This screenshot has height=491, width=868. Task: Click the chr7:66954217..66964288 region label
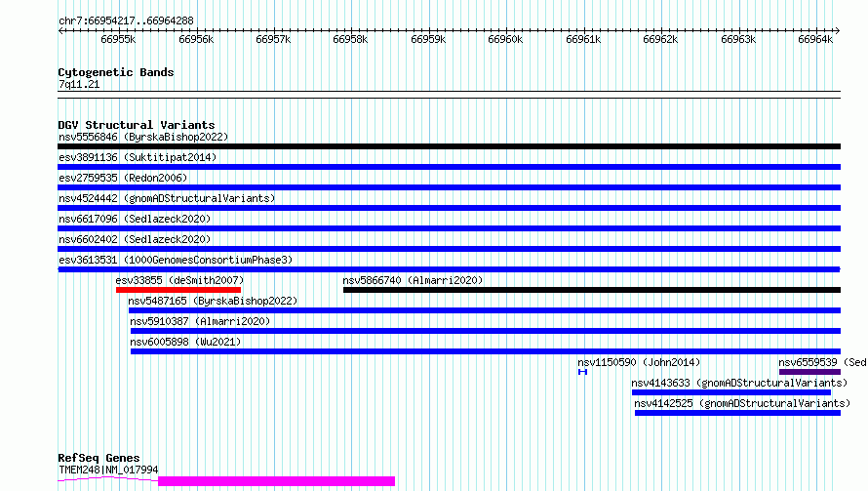click(126, 20)
